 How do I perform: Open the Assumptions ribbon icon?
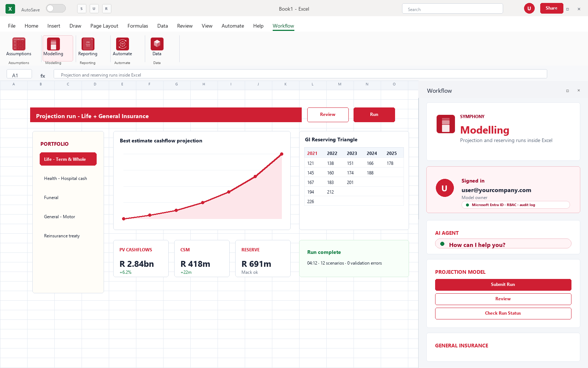[19, 44]
